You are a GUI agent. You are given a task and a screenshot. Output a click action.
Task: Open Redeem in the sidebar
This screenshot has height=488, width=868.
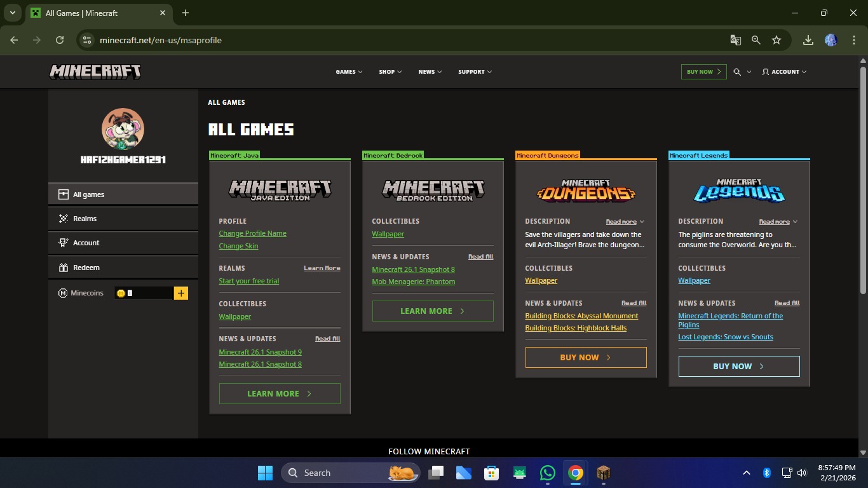123,268
